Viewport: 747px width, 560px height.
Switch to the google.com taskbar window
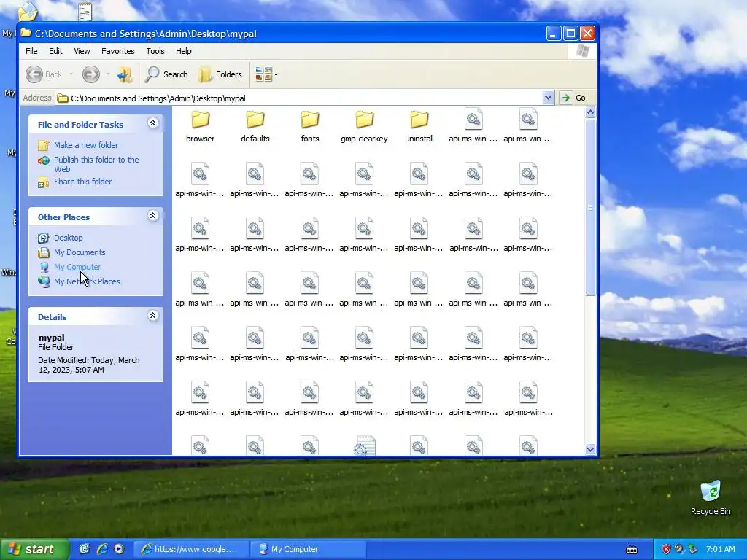click(192, 549)
